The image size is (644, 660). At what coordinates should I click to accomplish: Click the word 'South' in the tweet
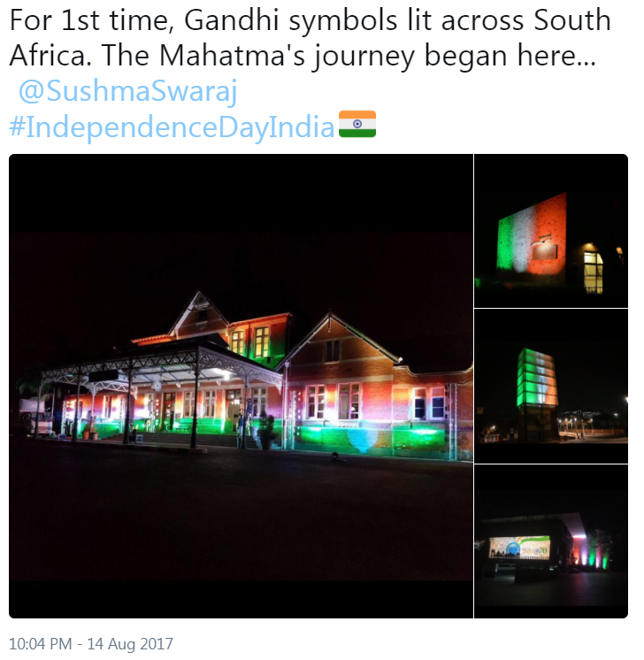pos(572,20)
